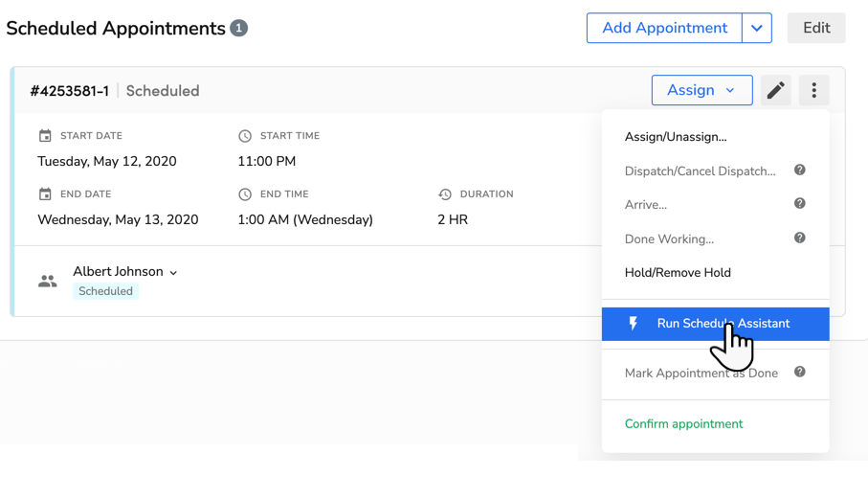Select Mark Appointment as Done
The height and width of the screenshot is (477, 868).
pos(701,374)
